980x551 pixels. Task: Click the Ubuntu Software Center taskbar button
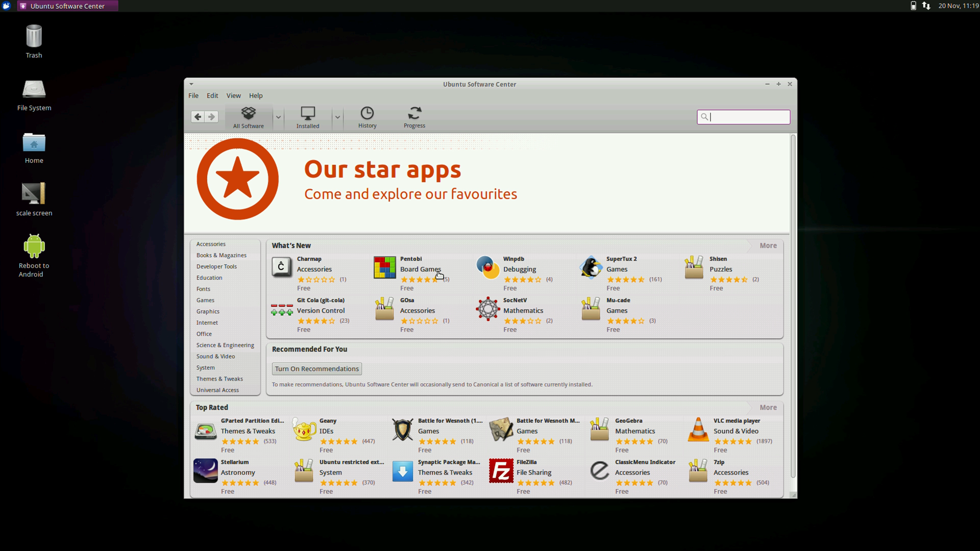tap(67, 6)
